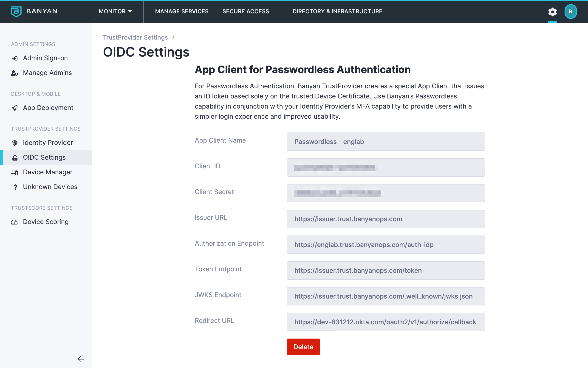Screen dimensions: 588x368
Task: Open Manage Services tab
Action: click(182, 11)
